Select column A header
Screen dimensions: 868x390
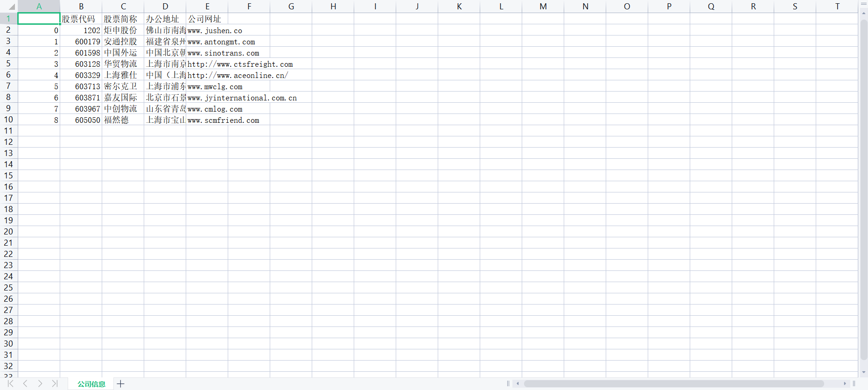tap(39, 7)
